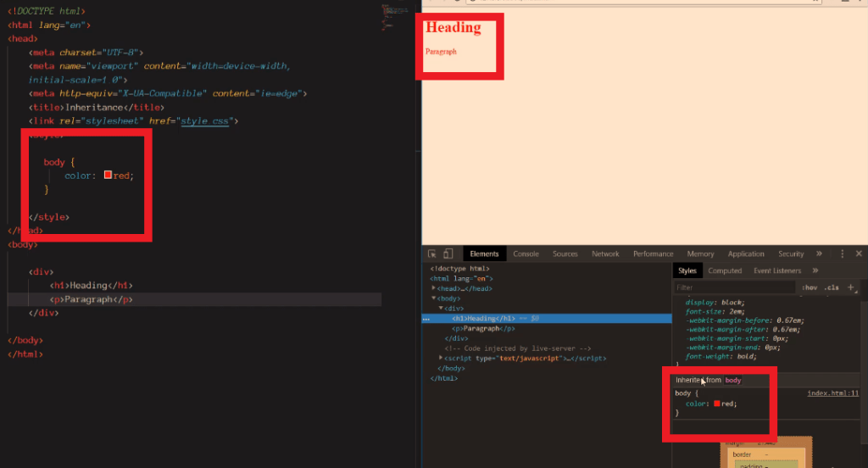Close the DevTools panel
Screen dimensions: 868x468
pyautogui.click(x=859, y=253)
